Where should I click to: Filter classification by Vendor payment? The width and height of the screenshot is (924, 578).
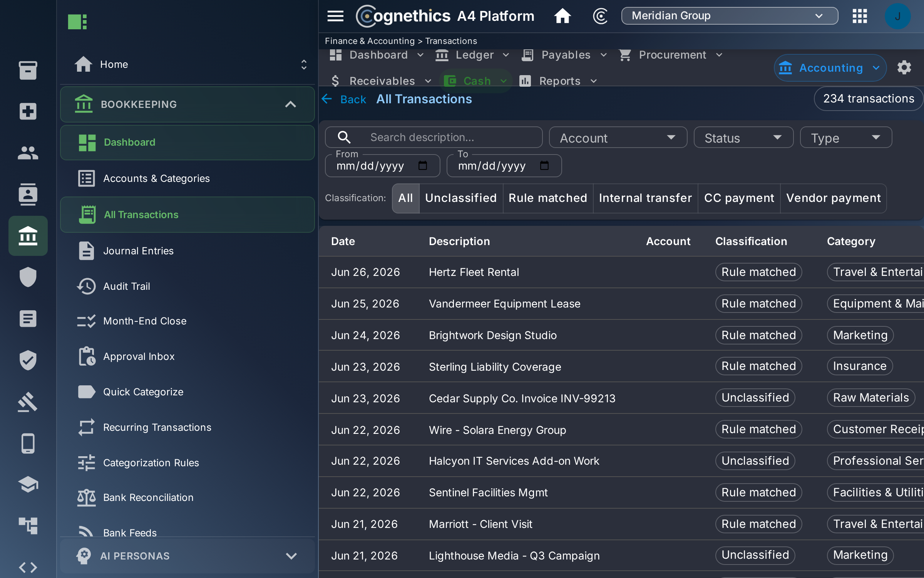pyautogui.click(x=834, y=198)
